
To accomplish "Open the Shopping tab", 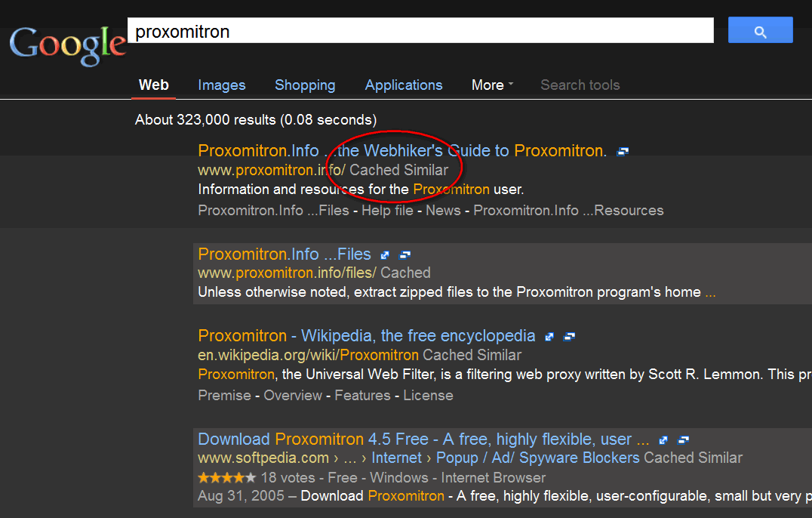I will tap(305, 85).
